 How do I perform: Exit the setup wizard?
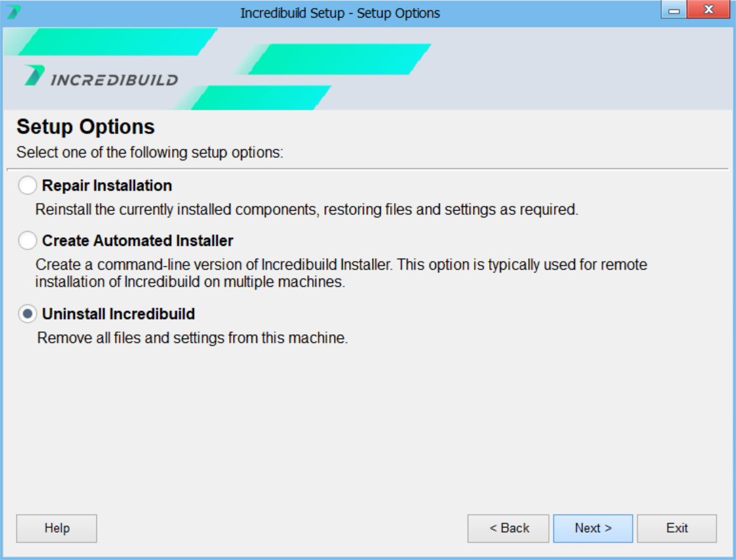coord(677,528)
